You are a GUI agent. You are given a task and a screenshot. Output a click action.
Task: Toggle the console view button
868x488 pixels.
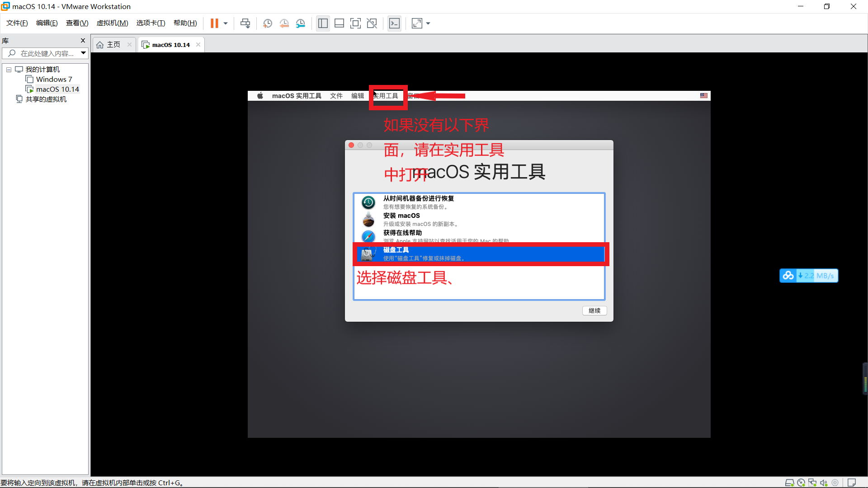[394, 23]
